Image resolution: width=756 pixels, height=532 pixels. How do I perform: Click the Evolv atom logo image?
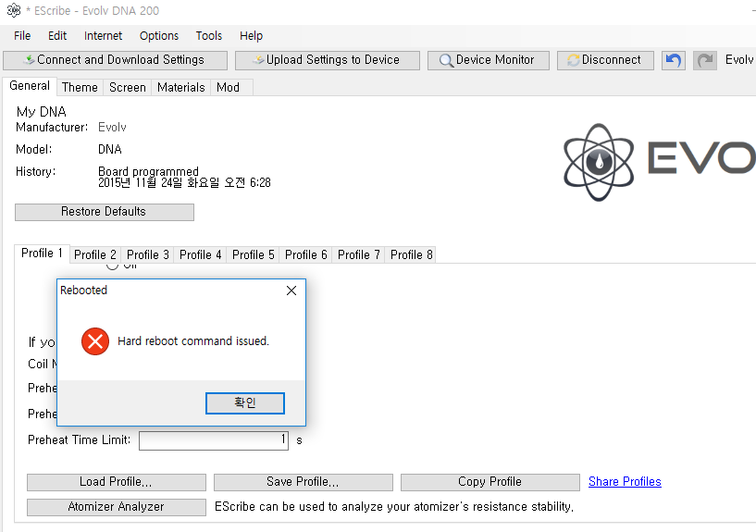[599, 162]
